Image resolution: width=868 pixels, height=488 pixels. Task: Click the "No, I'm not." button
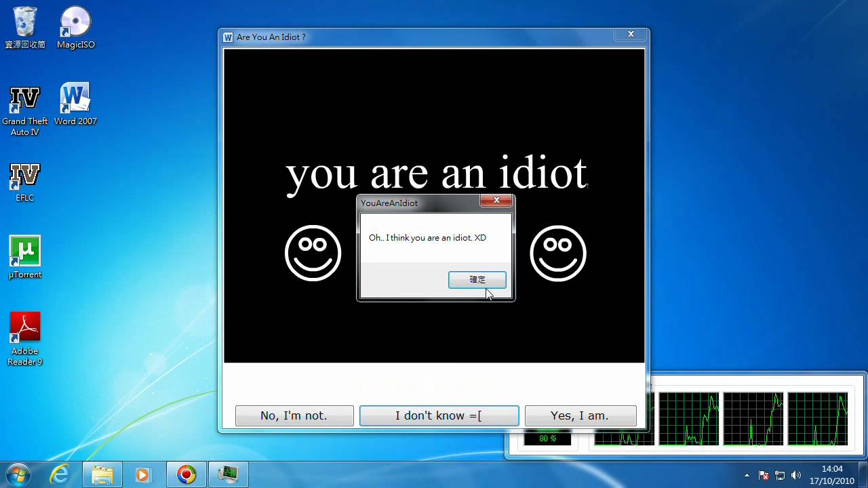pos(294,415)
